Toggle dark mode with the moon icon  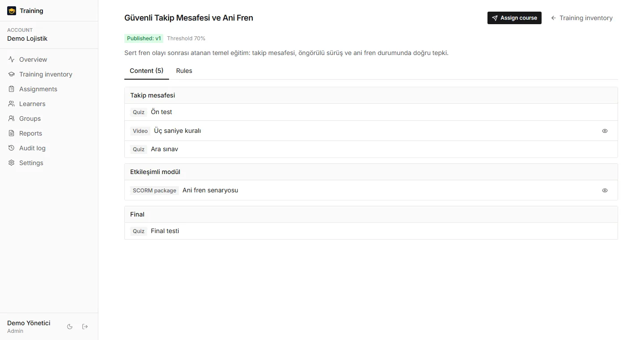(70, 327)
